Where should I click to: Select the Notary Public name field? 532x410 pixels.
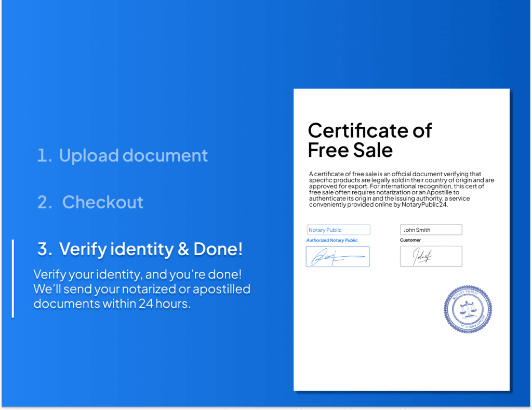coord(338,230)
